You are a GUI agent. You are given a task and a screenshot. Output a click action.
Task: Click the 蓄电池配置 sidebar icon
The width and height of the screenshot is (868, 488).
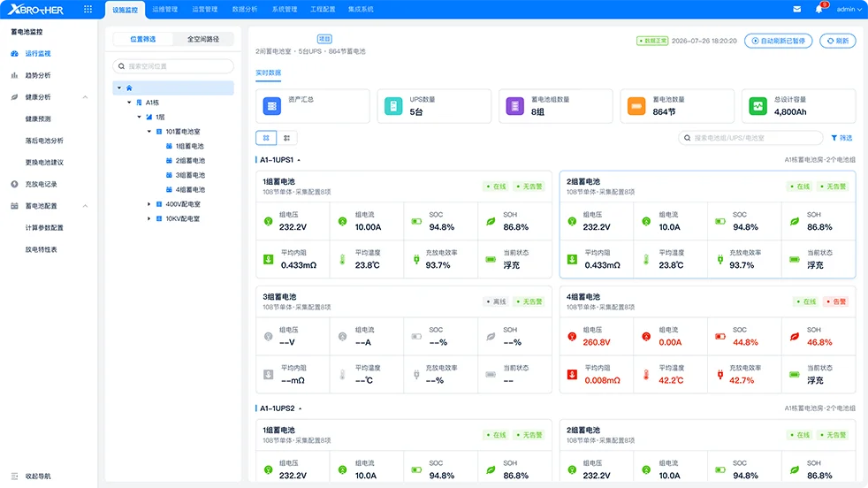[14, 206]
